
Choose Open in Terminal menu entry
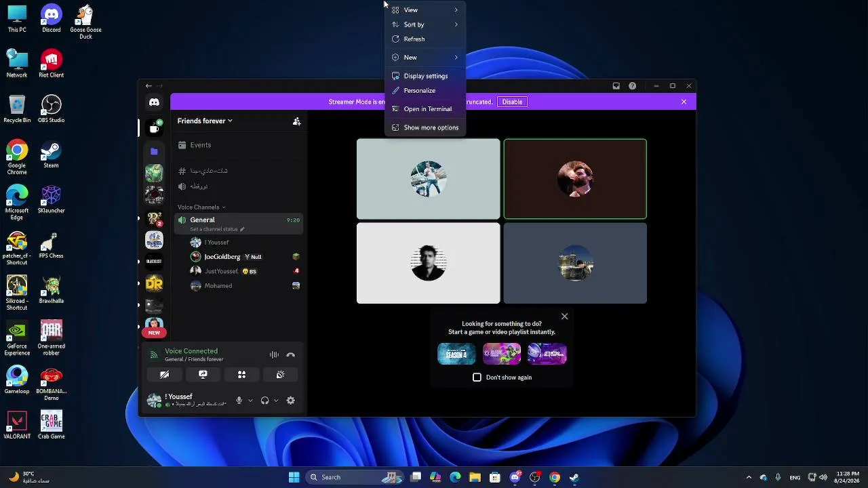pyautogui.click(x=425, y=109)
